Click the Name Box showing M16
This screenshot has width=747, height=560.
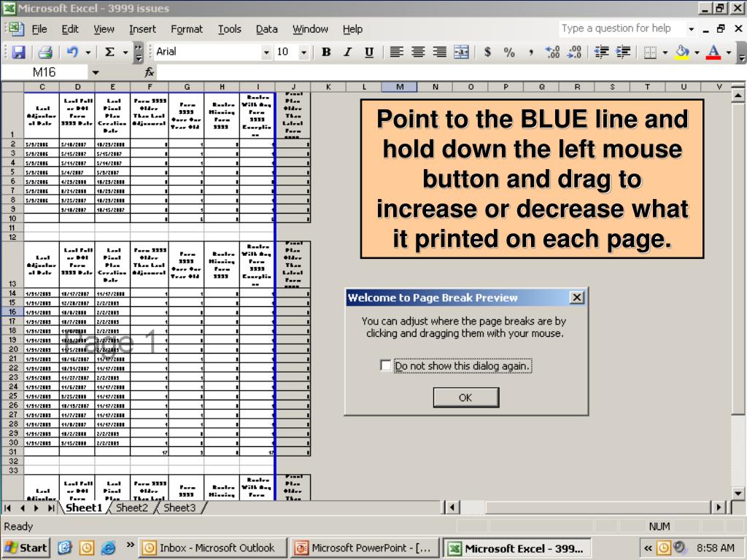pos(44,72)
